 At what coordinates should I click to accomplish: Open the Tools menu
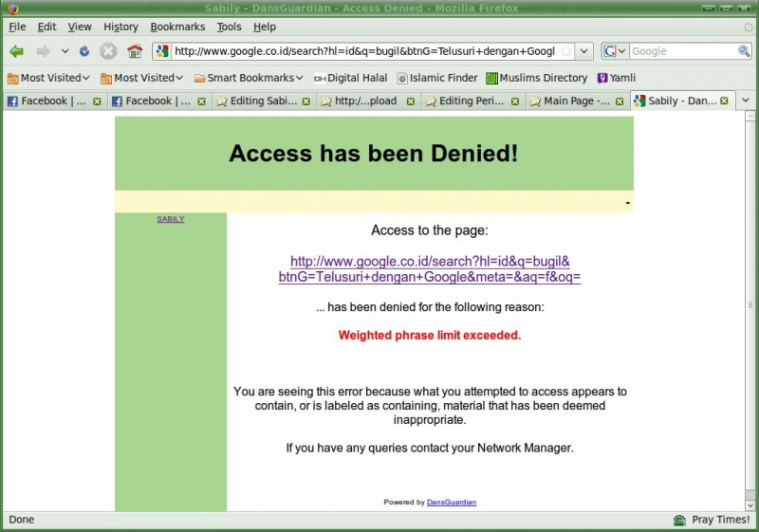tap(229, 27)
